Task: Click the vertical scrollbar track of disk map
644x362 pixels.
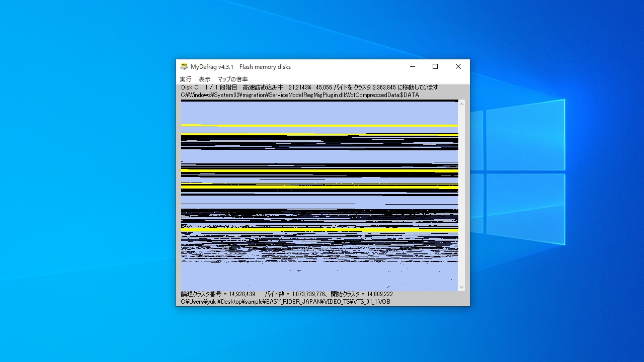Action: pyautogui.click(x=462, y=195)
